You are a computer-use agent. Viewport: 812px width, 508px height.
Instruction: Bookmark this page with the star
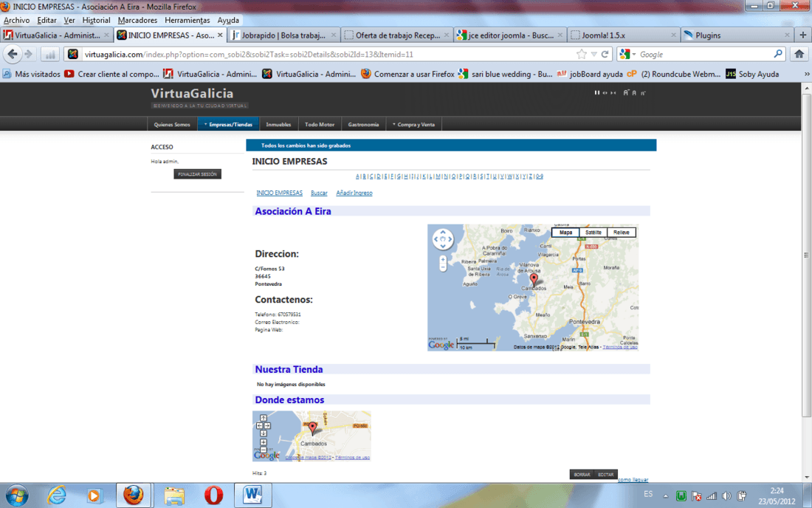coord(582,54)
